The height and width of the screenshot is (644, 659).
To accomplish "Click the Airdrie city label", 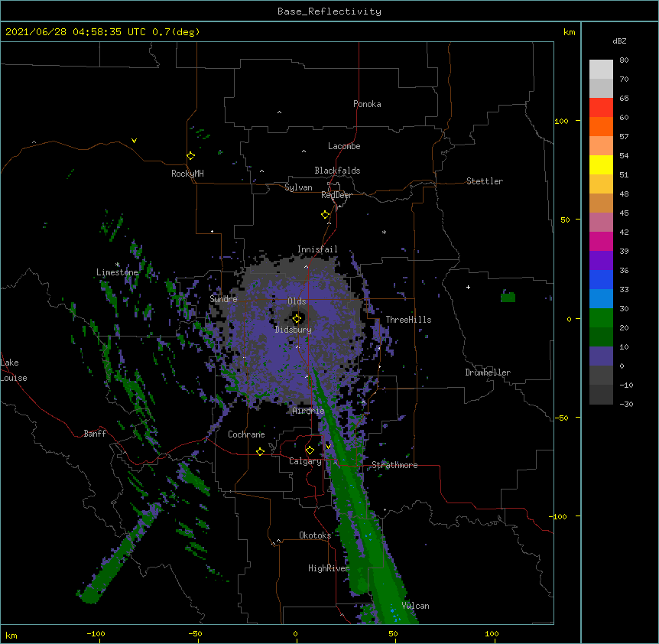I will point(309,411).
